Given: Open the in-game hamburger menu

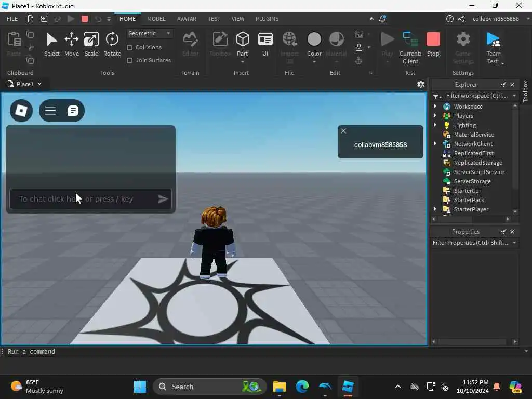Looking at the screenshot, I should [50, 111].
